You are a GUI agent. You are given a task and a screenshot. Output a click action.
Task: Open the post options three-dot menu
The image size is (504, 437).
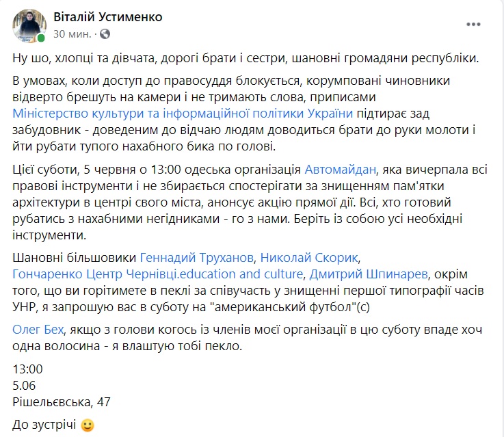click(474, 24)
